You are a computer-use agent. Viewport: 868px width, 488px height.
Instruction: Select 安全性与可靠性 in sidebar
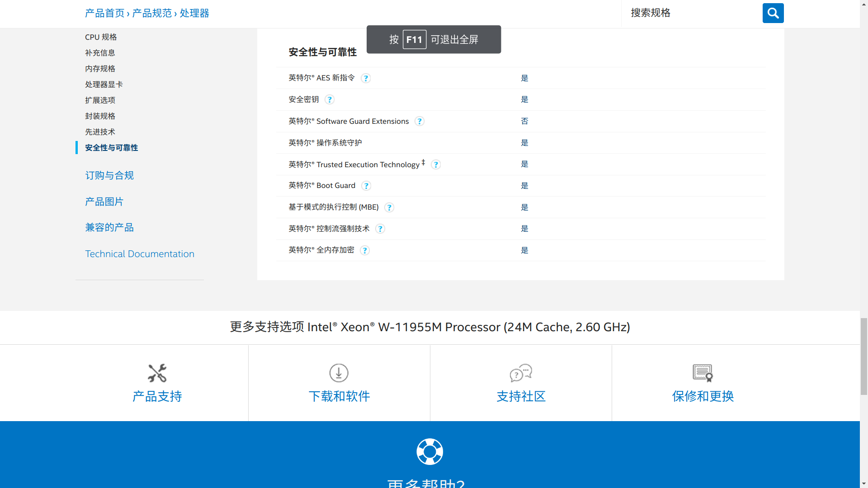tap(112, 148)
